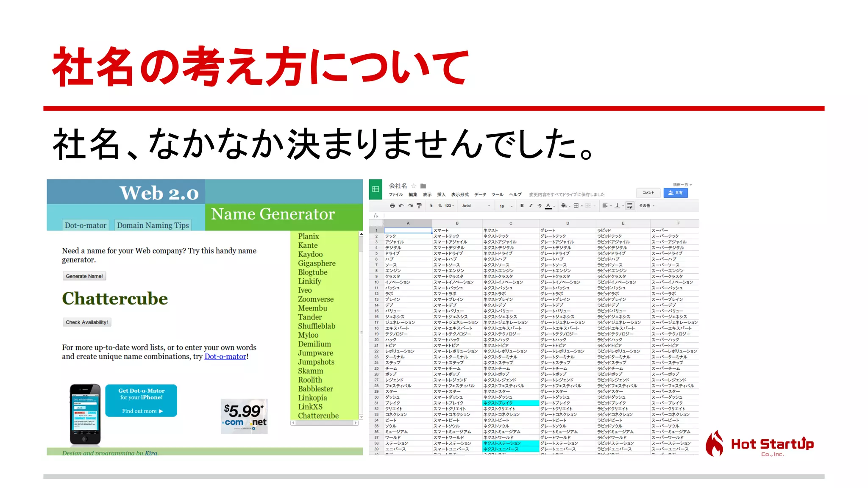Click the redo arrow in Sheets toolbar
This screenshot has height=488, width=868.
click(x=410, y=206)
